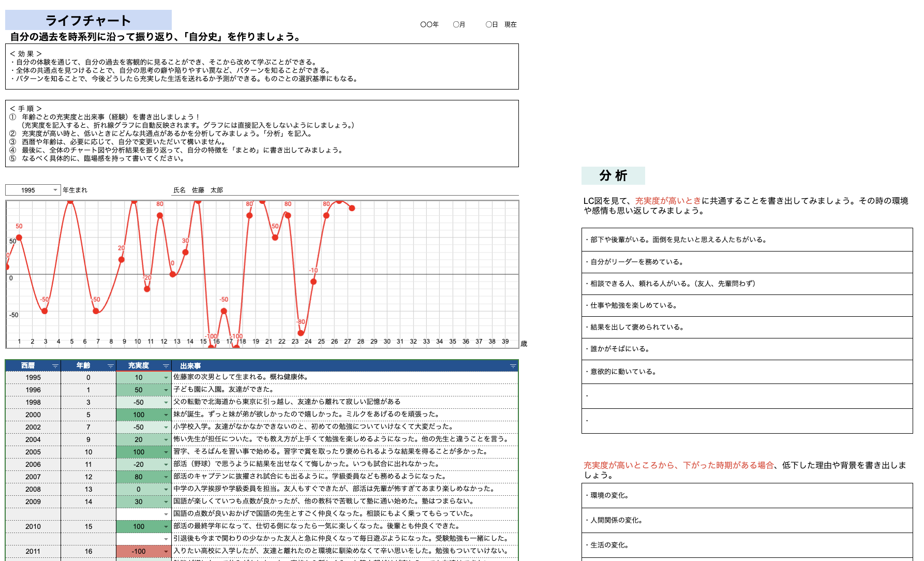The height and width of the screenshot is (561, 924).
Task: Select the ライフチャート title cell
Action: pos(88,20)
